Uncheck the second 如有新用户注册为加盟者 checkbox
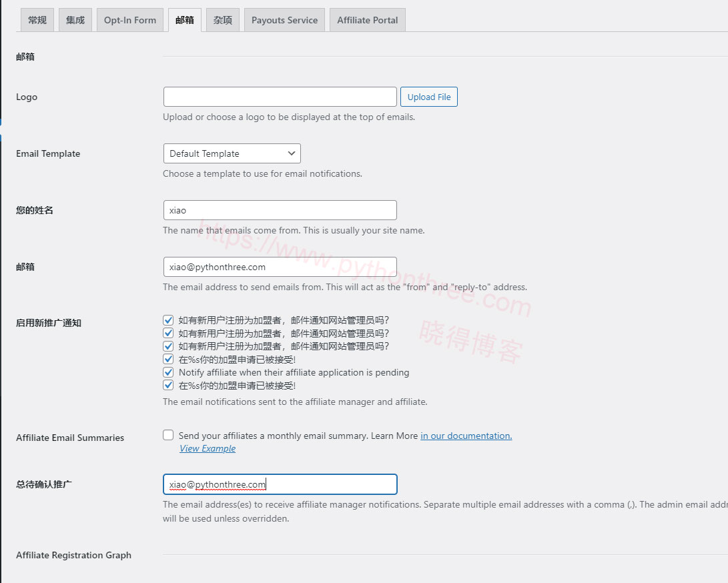This screenshot has width=728, height=583. (x=168, y=333)
